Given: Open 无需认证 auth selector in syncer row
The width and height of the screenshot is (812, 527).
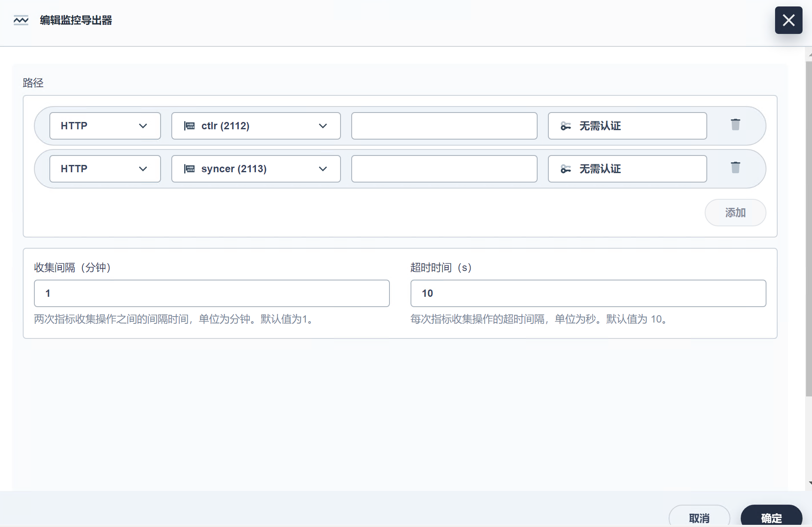Looking at the screenshot, I should (x=627, y=169).
